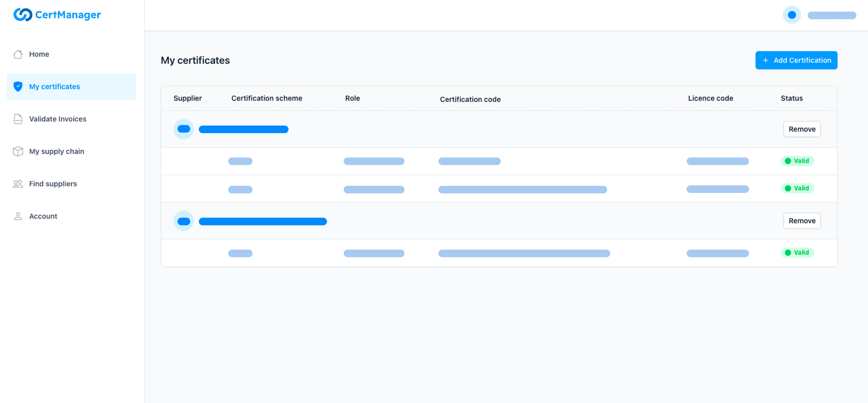Click the CertManager logo icon

[22, 14]
